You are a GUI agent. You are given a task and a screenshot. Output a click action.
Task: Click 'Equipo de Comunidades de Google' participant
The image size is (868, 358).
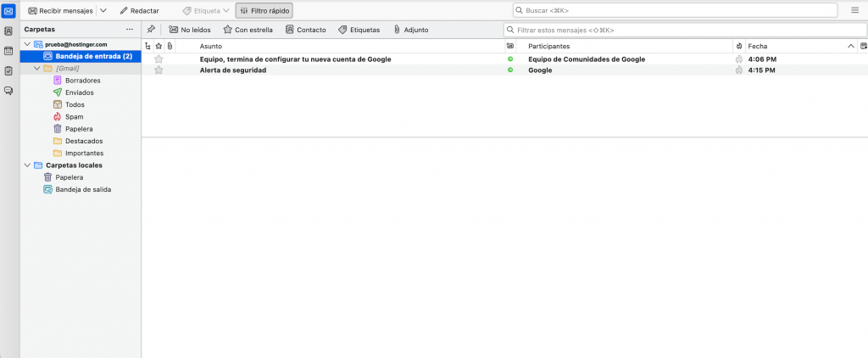pos(587,59)
